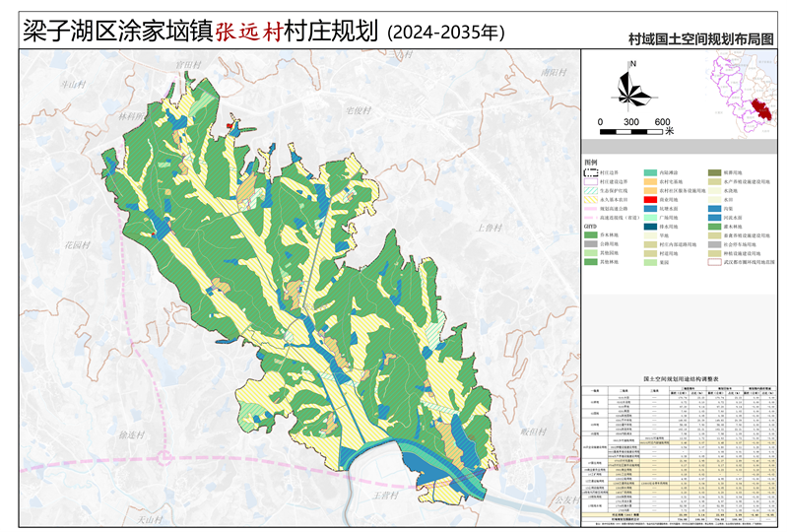Select the orange 农村宅基地 legend swatch
This screenshot has height=532, width=788.
pos(650,181)
